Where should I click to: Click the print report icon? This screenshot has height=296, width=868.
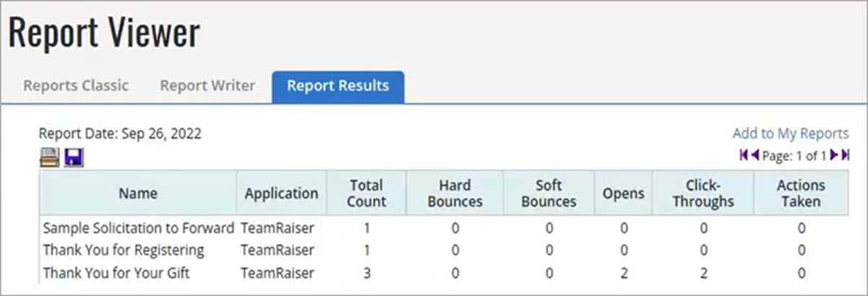point(49,157)
